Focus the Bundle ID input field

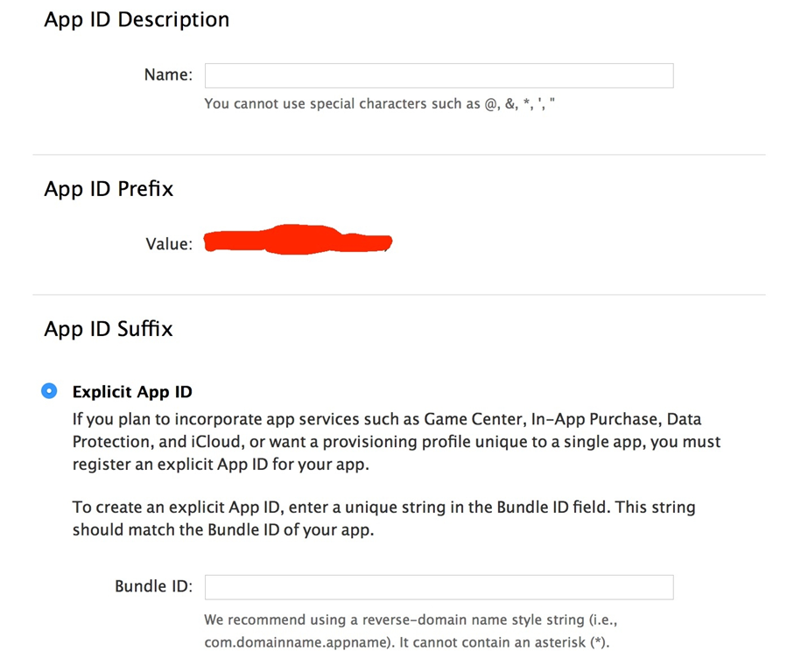click(x=439, y=586)
